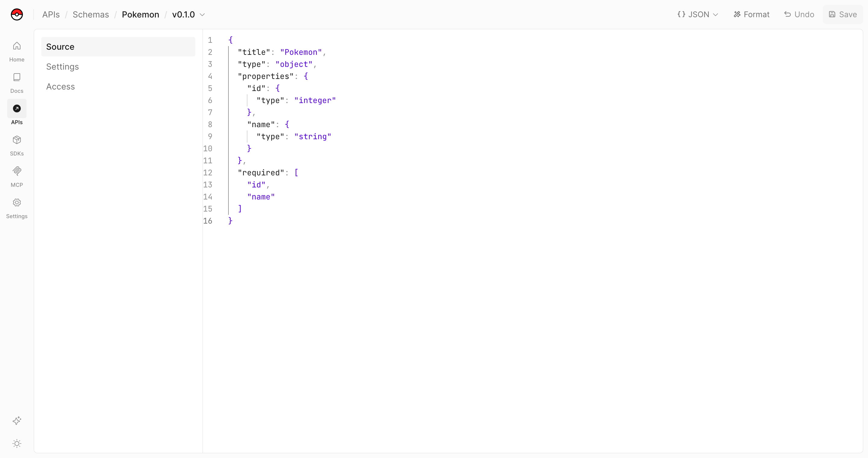
Task: Open the Access tab
Action: click(118, 86)
